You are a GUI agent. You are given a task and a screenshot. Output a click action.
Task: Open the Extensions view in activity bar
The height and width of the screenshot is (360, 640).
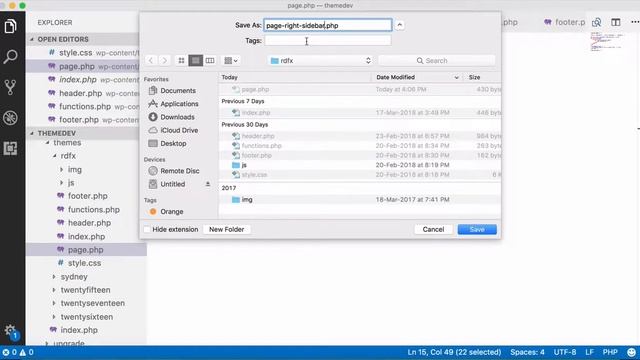pyautogui.click(x=11, y=149)
